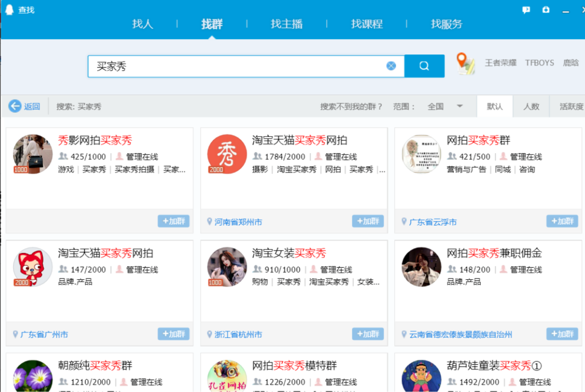Click member count 425/1000
The height and width of the screenshot is (392, 585).
click(x=88, y=157)
